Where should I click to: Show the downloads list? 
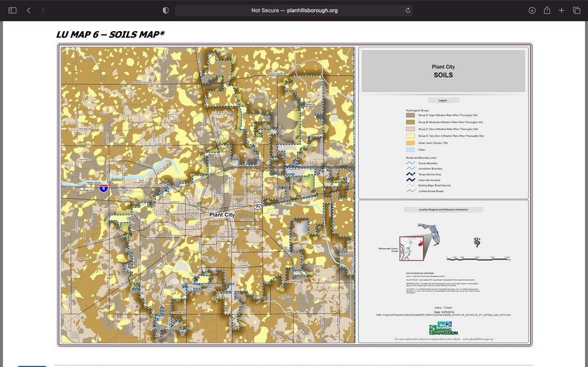click(532, 11)
